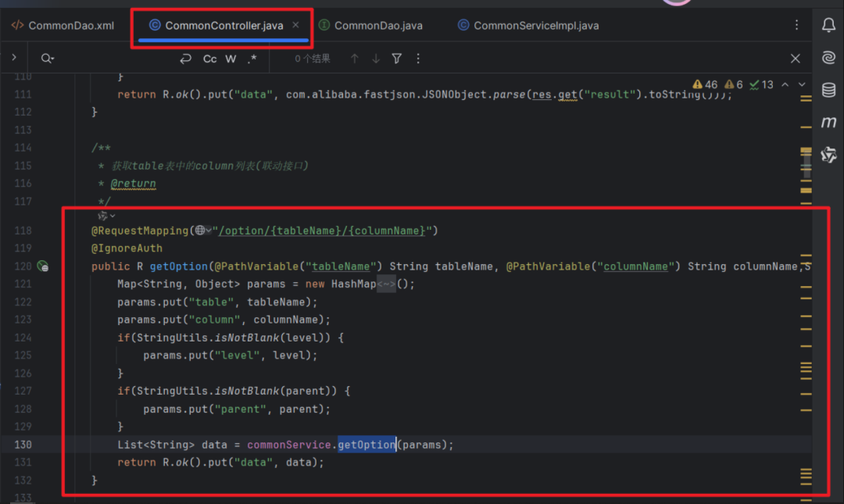Image resolution: width=844 pixels, height=504 pixels.
Task: Click line number 130 in the gutter
Action: (x=23, y=445)
